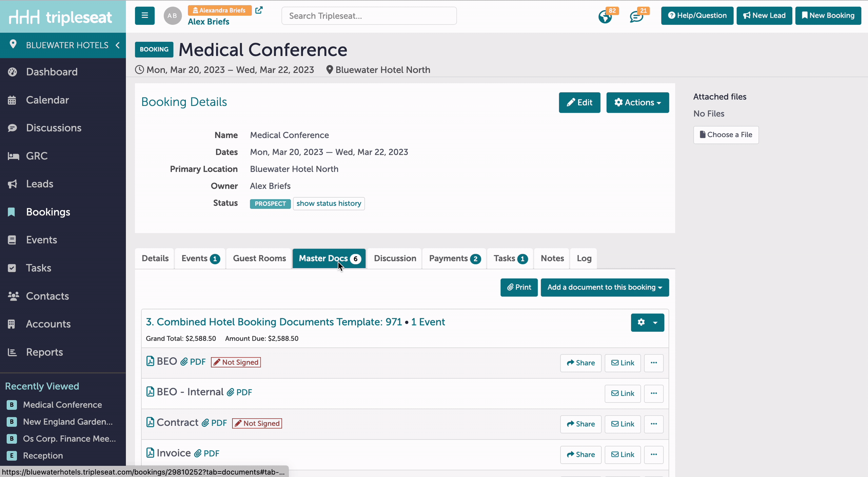Switch to the Tasks tab

pos(510,259)
